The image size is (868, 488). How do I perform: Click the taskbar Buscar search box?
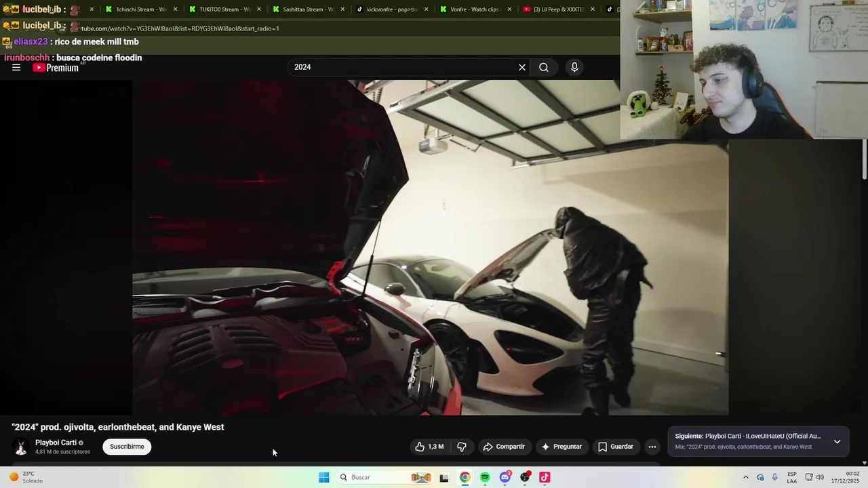(384, 477)
